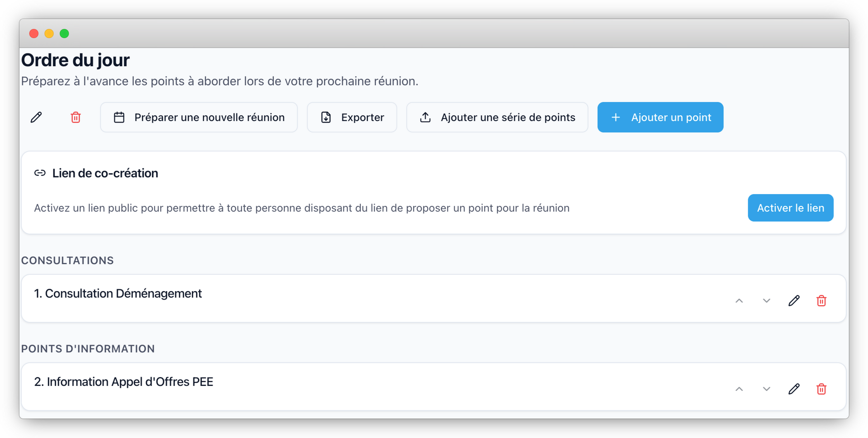
Task: Click the green maximize window button
Action: 64,34
